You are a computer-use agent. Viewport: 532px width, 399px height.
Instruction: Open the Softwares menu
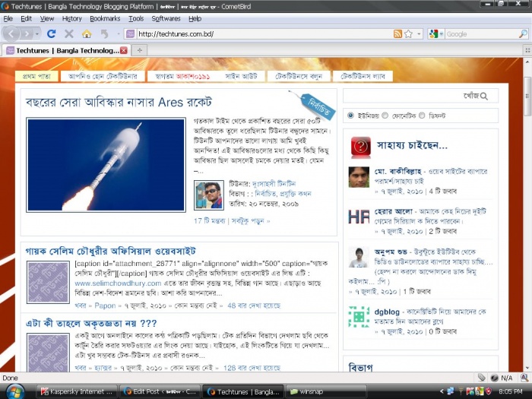point(166,19)
